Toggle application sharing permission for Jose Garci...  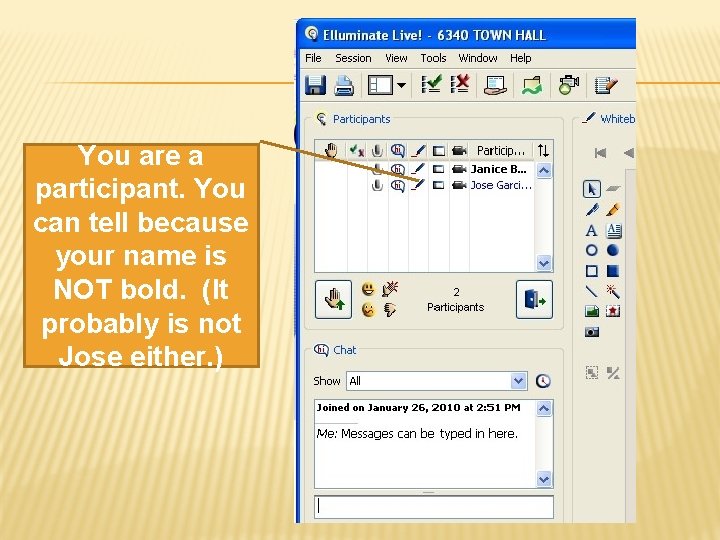point(439,185)
